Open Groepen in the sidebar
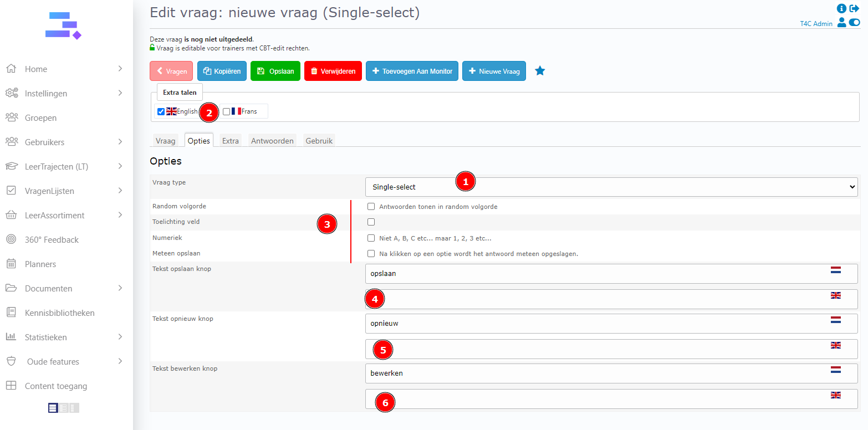The image size is (868, 430). coord(40,118)
